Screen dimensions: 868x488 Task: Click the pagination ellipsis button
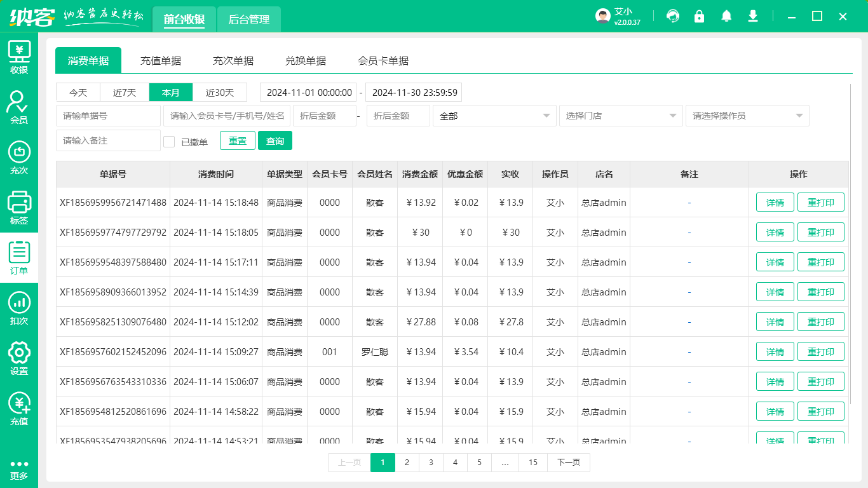tap(505, 463)
